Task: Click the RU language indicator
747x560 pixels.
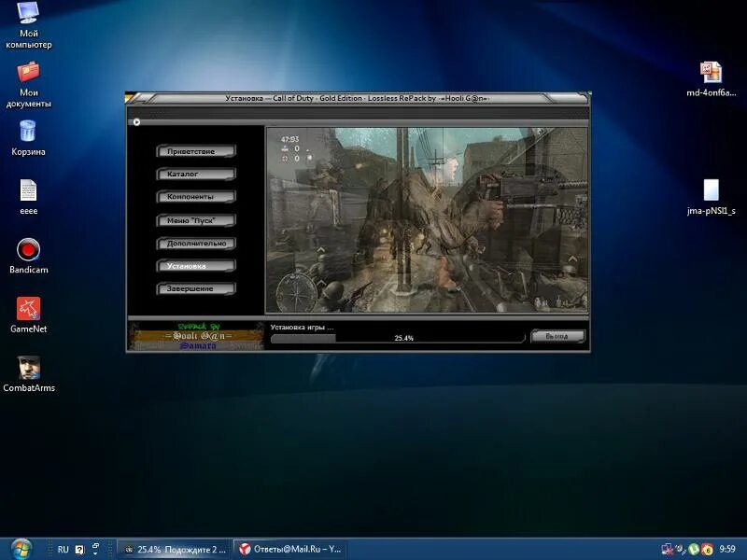Action: (63, 549)
